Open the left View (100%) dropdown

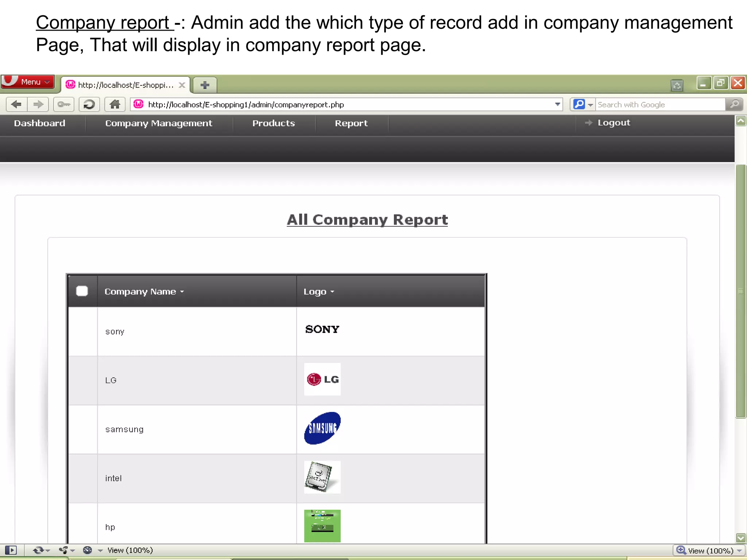(126, 550)
